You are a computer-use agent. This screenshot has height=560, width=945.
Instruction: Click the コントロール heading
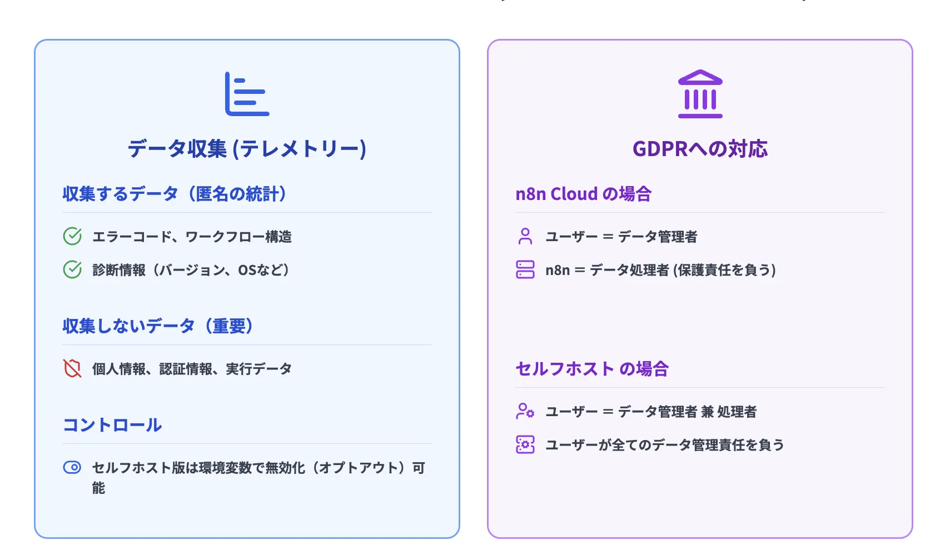112,424
